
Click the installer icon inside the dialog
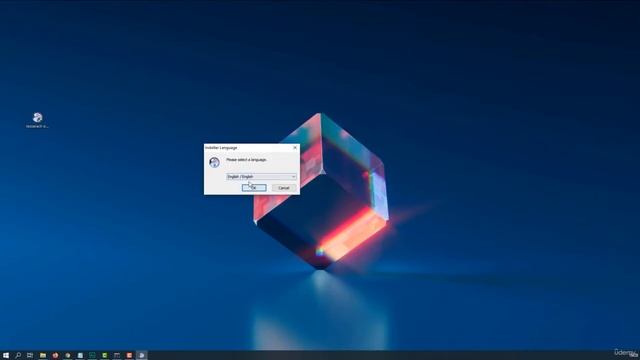point(214,162)
